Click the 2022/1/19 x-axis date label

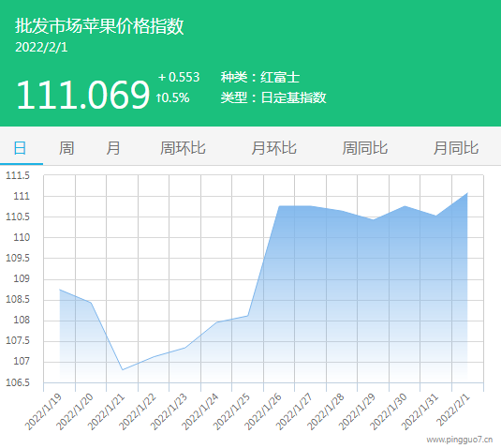[43, 411]
